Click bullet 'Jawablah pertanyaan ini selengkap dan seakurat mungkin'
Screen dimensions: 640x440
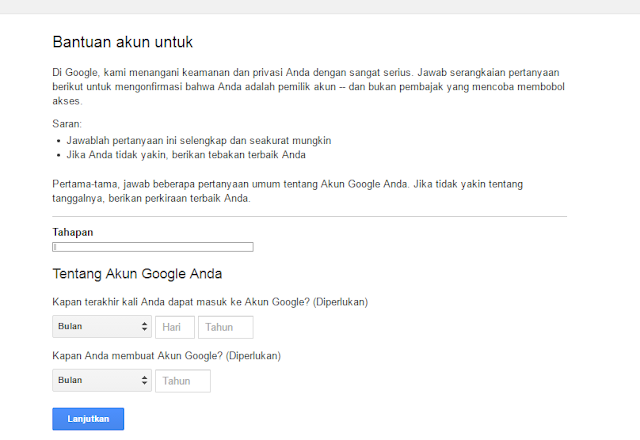(199, 140)
